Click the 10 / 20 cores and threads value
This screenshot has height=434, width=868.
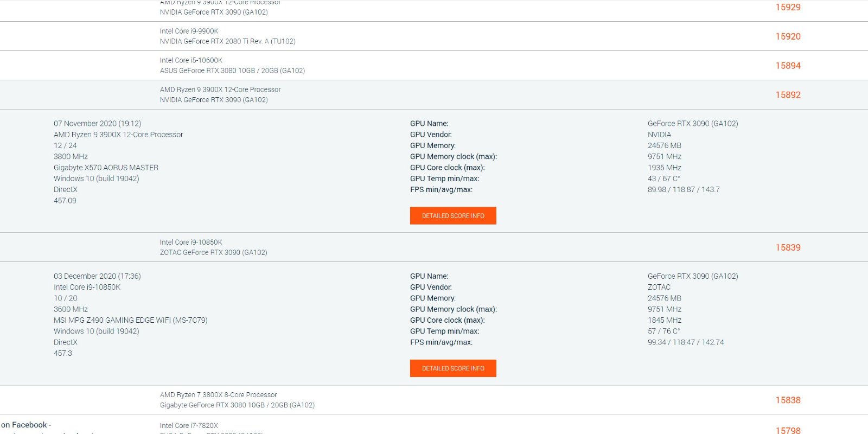pos(65,298)
